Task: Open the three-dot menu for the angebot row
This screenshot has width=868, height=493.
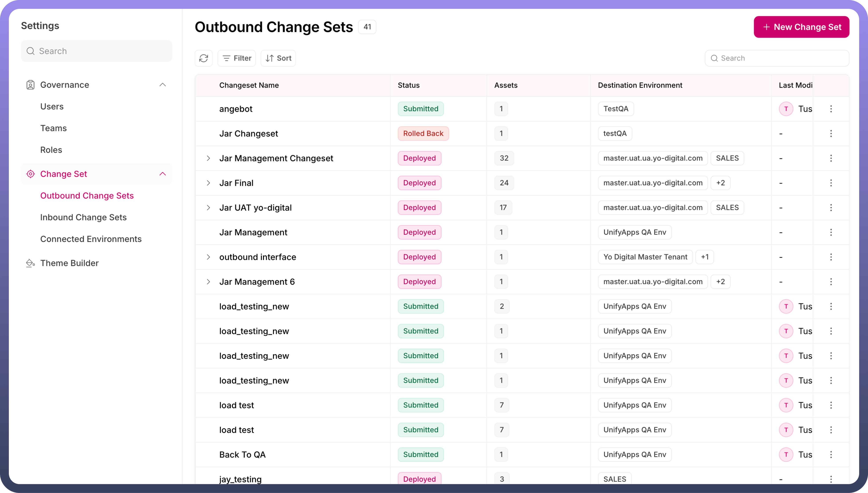Action: tap(831, 109)
